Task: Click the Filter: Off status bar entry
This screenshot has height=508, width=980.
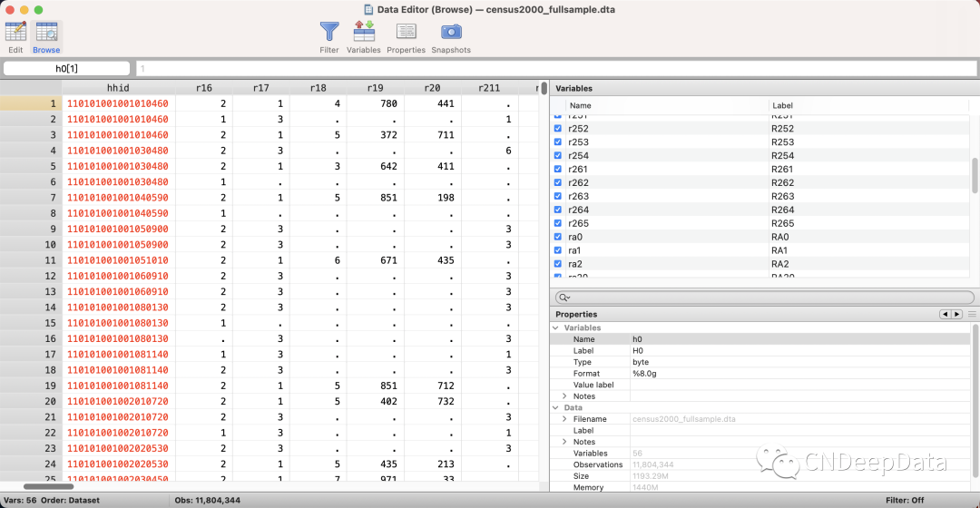Action: click(905, 500)
